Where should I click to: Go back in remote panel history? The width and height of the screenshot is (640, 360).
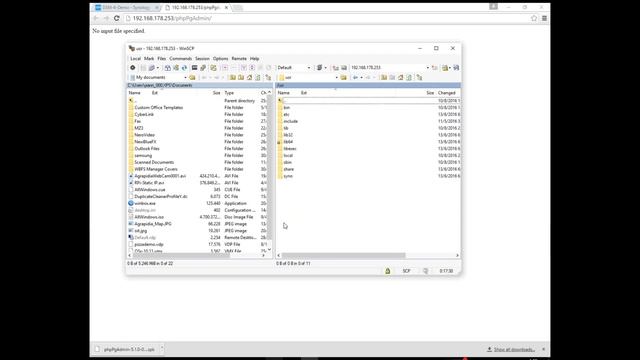tap(356, 78)
